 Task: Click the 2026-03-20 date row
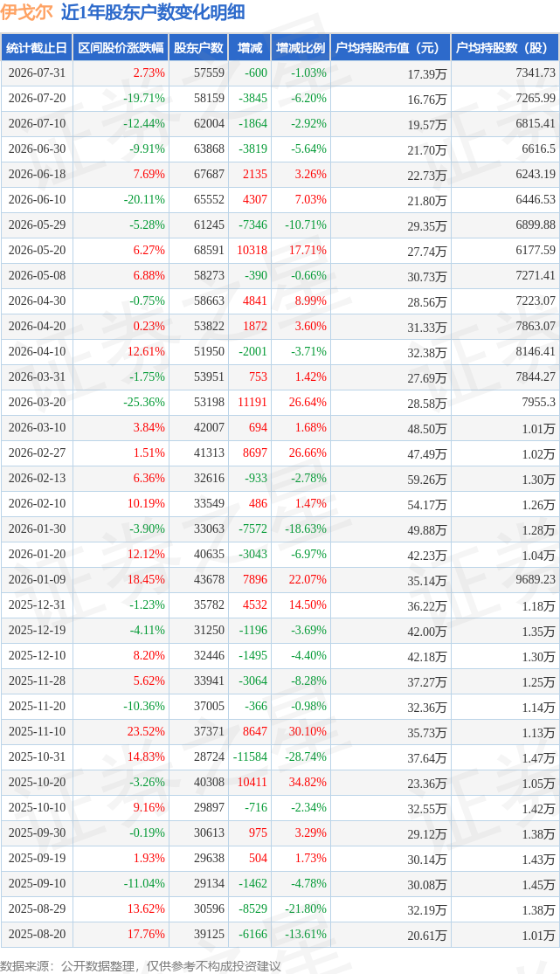pos(280,403)
